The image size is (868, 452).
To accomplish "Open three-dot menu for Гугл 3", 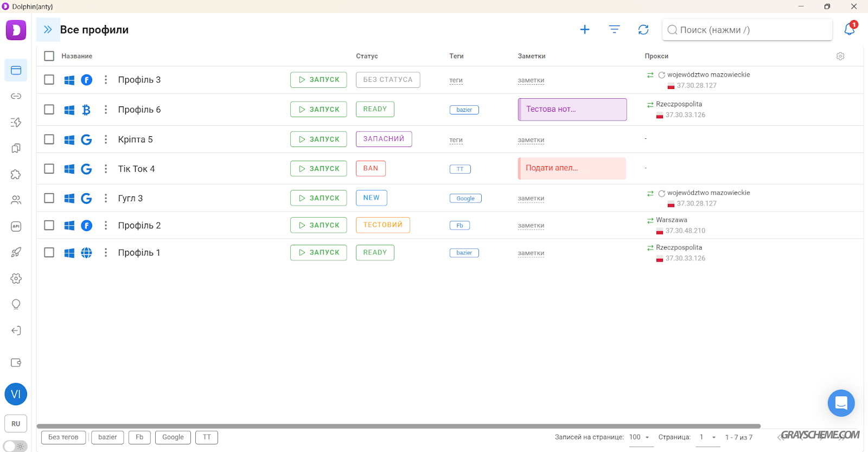I will point(106,198).
